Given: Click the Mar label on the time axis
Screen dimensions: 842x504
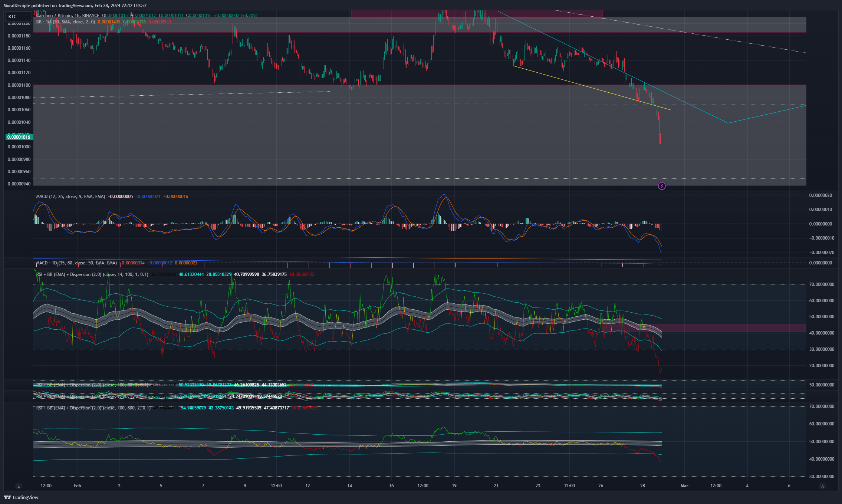Looking at the screenshot, I should pos(684,486).
